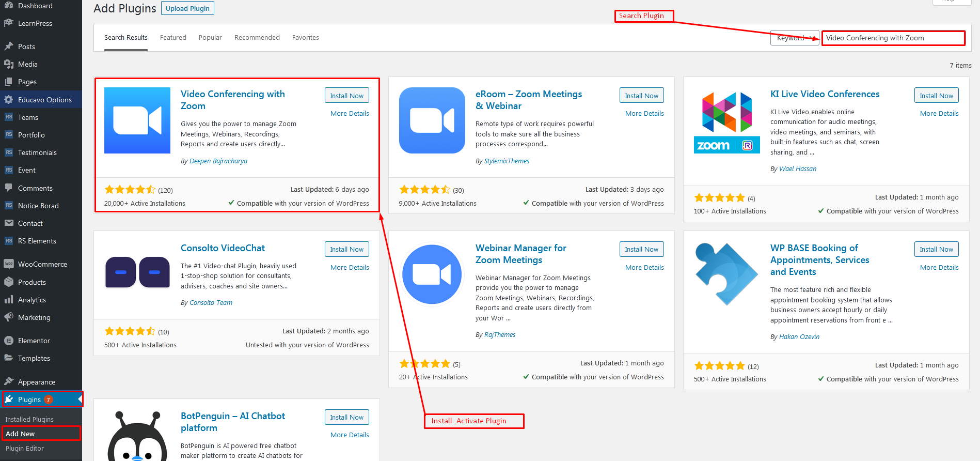Switch to the Featured tab
This screenshot has width=980, height=461.
173,38
